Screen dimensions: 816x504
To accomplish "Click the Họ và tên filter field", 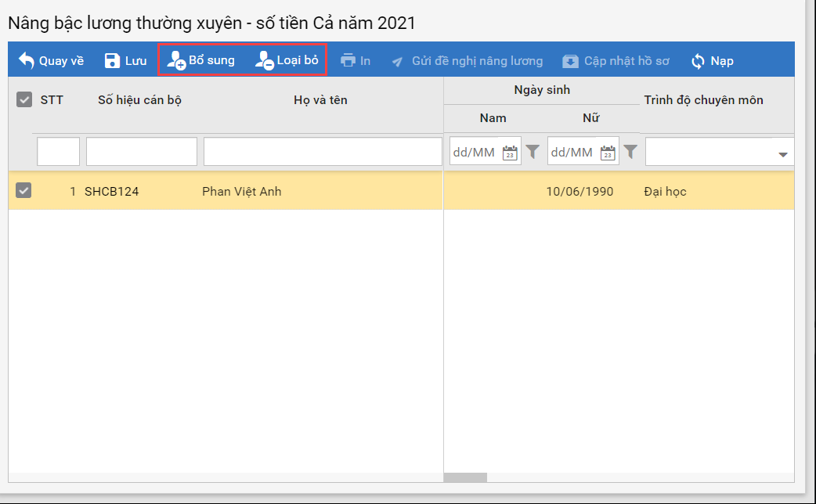I will 323,152.
